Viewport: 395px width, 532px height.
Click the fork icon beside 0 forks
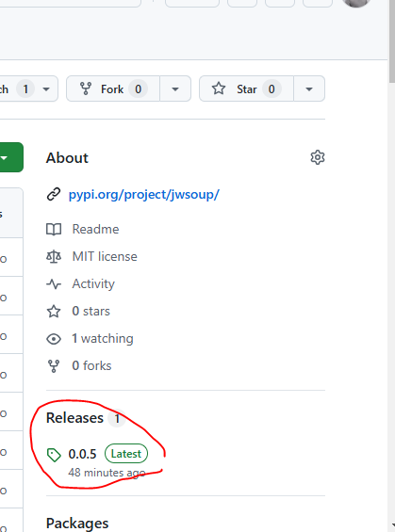pyautogui.click(x=54, y=366)
